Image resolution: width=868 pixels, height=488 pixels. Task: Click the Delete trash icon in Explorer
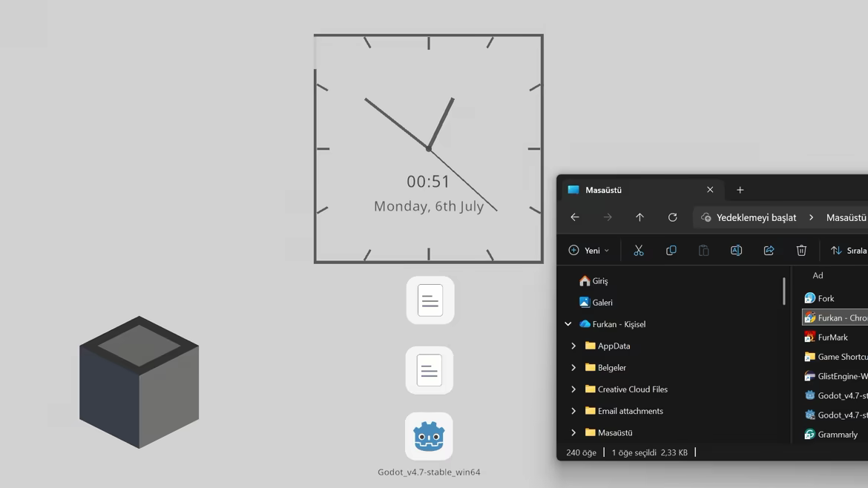coord(801,251)
